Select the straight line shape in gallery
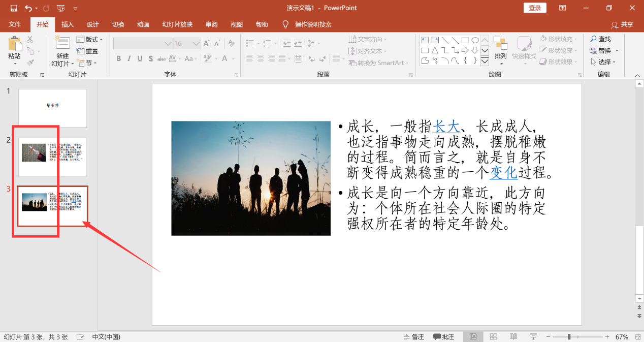Viewport: 644px width, 342px height. click(x=445, y=40)
